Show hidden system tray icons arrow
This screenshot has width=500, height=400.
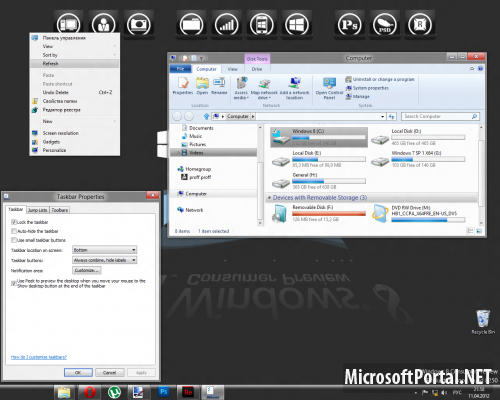[416, 393]
